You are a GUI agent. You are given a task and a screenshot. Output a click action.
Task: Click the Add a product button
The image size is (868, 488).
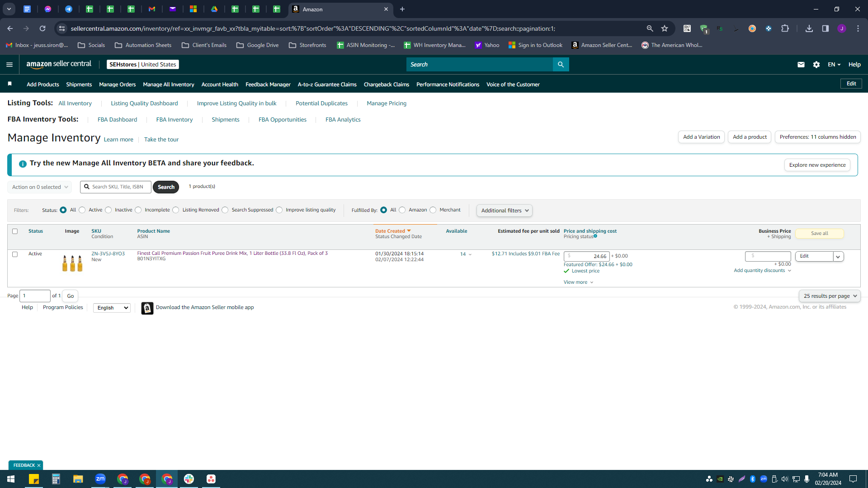click(x=750, y=137)
